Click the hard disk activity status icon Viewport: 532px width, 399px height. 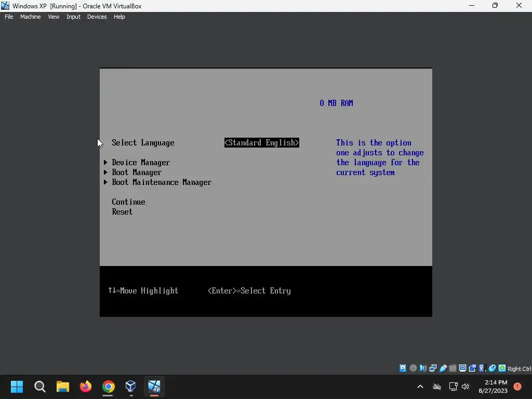pyautogui.click(x=403, y=368)
